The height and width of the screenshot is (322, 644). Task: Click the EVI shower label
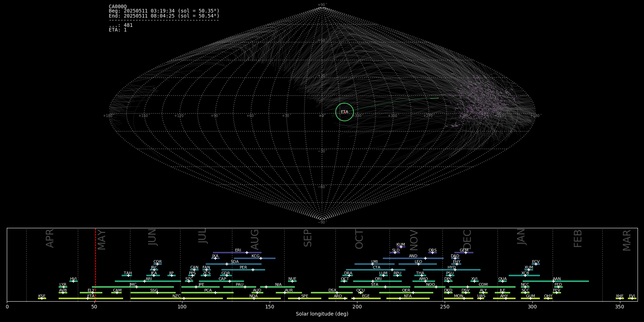point(632,296)
